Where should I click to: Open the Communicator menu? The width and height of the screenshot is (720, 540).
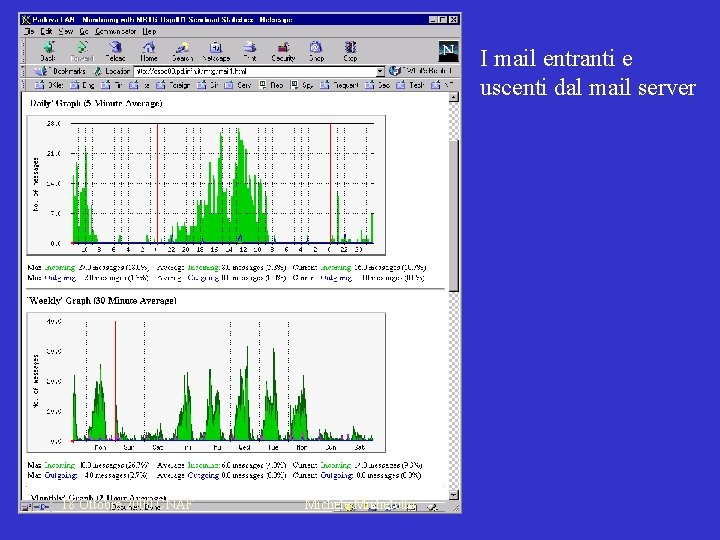click(115, 31)
